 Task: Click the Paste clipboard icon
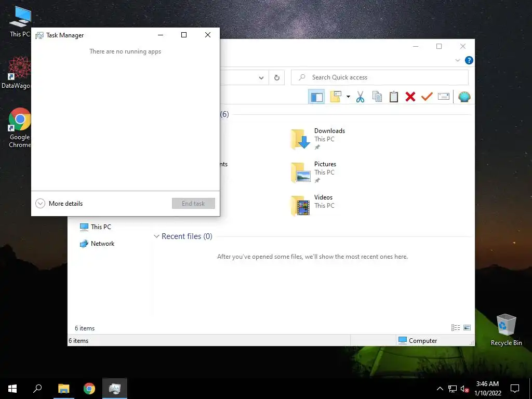click(394, 97)
